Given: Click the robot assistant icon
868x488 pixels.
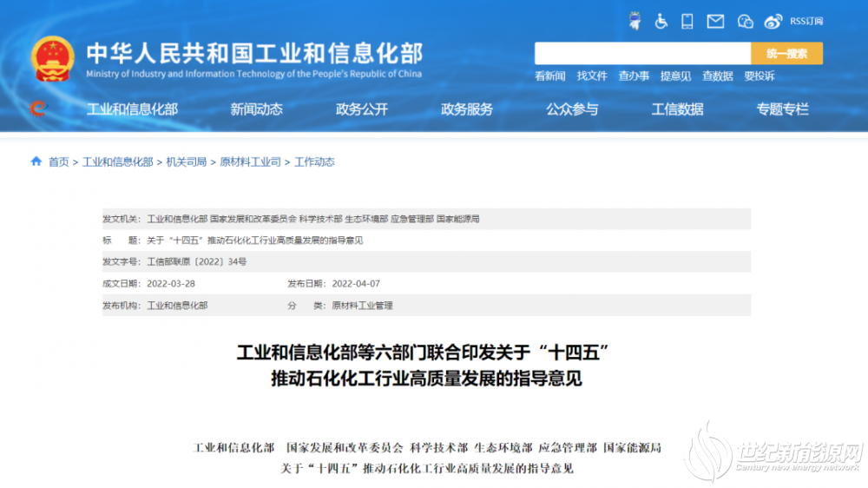Looking at the screenshot, I should pyautogui.click(x=635, y=21).
